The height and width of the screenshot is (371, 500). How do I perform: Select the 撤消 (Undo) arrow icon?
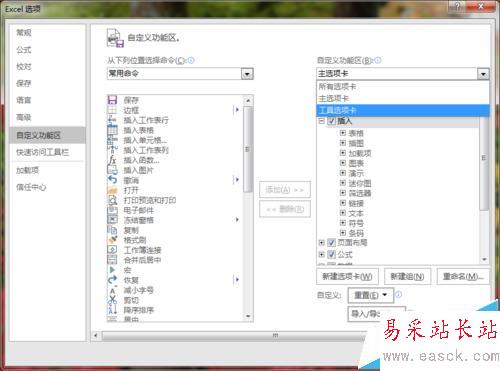(112, 180)
